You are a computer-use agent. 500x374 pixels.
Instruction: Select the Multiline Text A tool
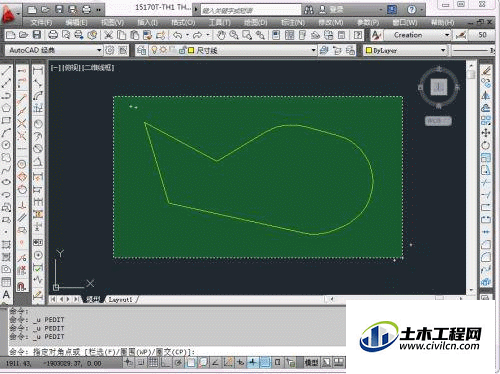(x=6, y=295)
